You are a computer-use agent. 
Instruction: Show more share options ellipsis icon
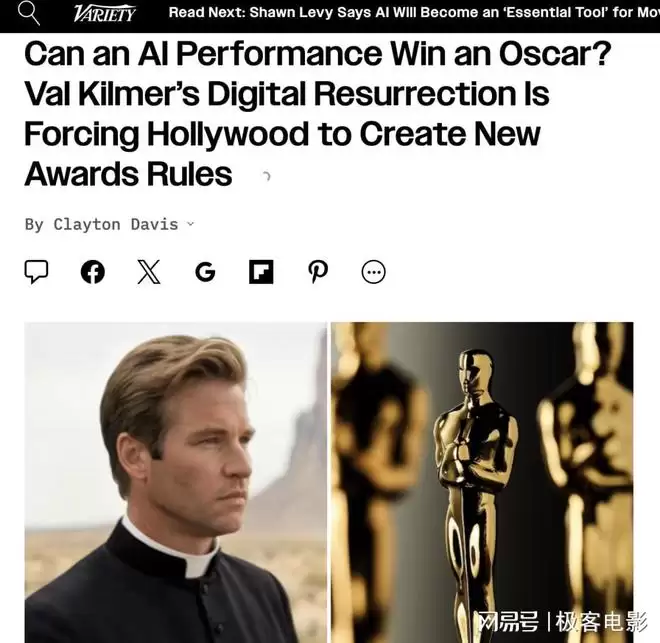click(373, 272)
